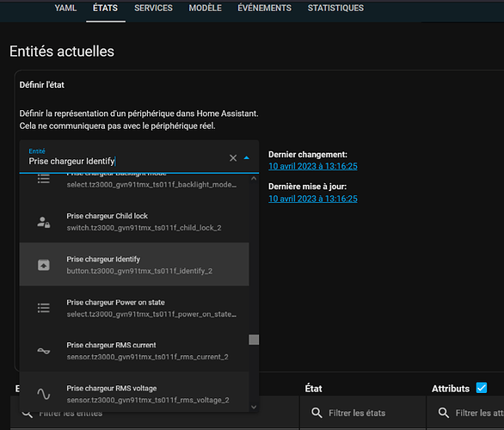This screenshot has height=430, width=504.
Task: Collapse the Entité dropdown arrow
Action: (x=247, y=157)
